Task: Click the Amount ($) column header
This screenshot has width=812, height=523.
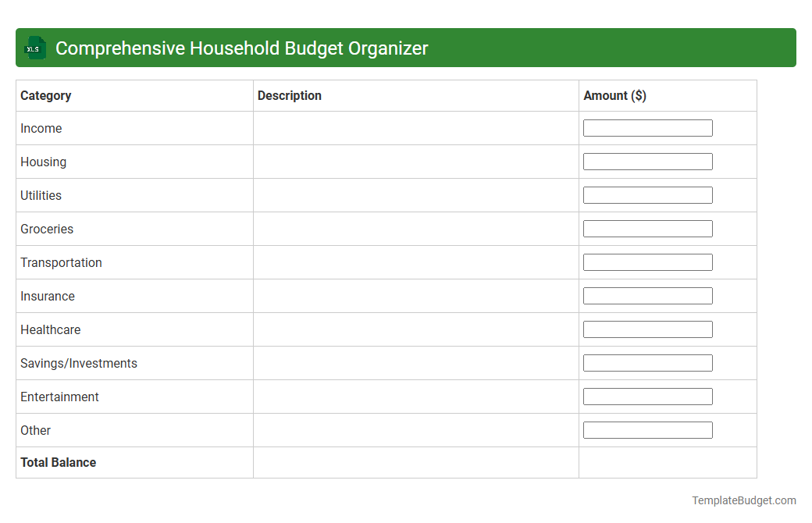Action: (x=614, y=95)
